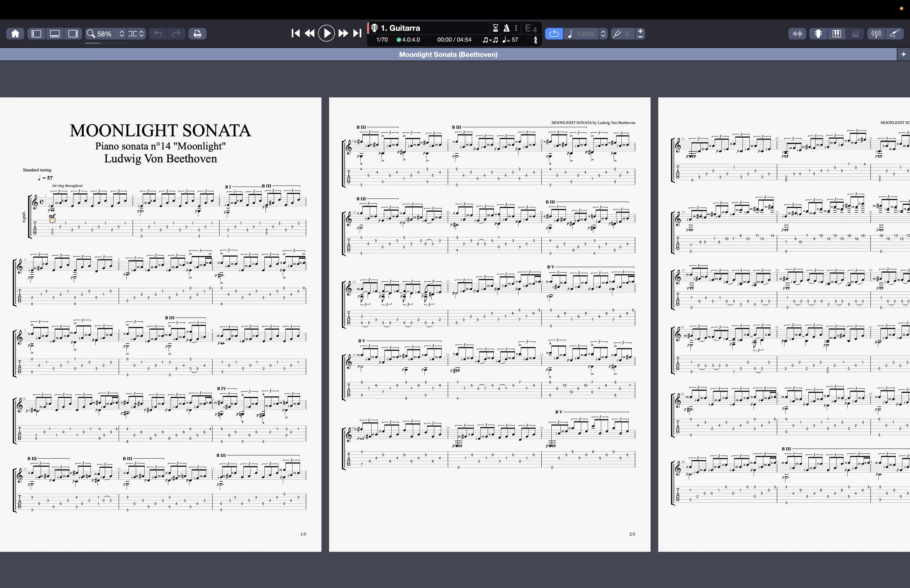910x588 pixels.
Task: Click the 4.0:4.0 bar duration check
Action: [x=408, y=40]
